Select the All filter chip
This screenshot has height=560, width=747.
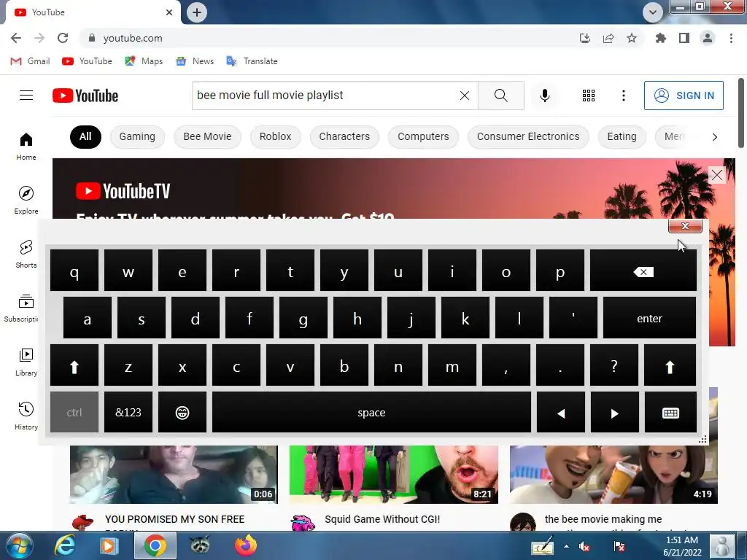(85, 136)
